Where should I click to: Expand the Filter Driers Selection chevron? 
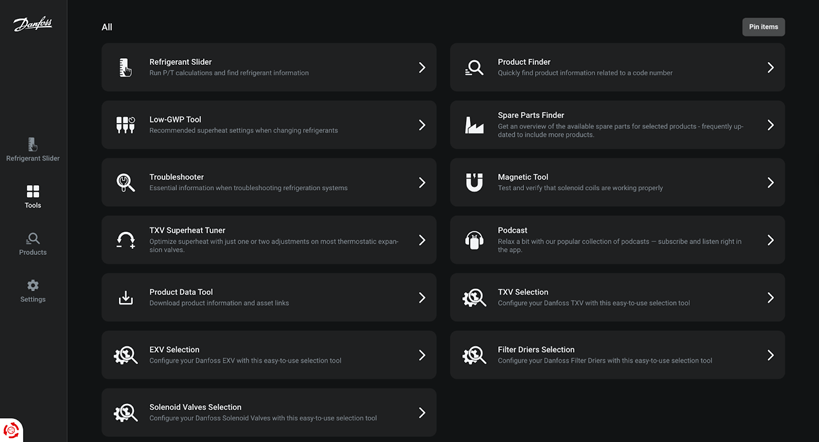coord(770,355)
